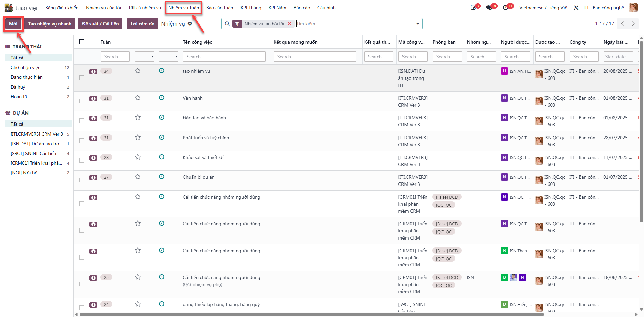This screenshot has width=644, height=317.
Task: Open the first filter dropdown under column headers
Action: tap(145, 57)
